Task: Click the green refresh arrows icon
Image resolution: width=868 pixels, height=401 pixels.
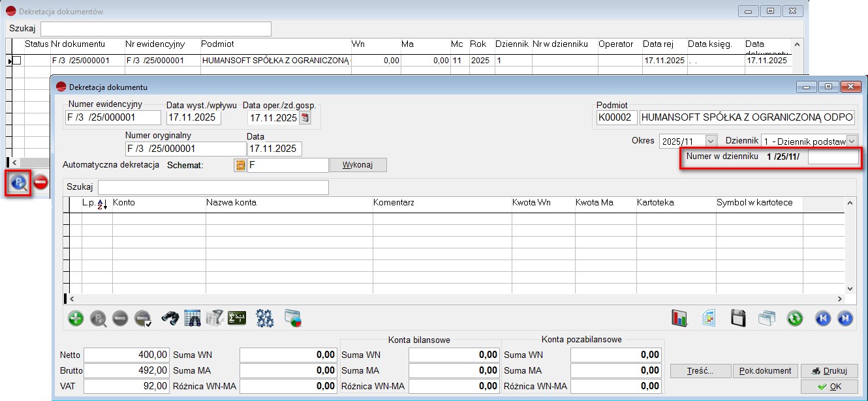Action: [794, 318]
